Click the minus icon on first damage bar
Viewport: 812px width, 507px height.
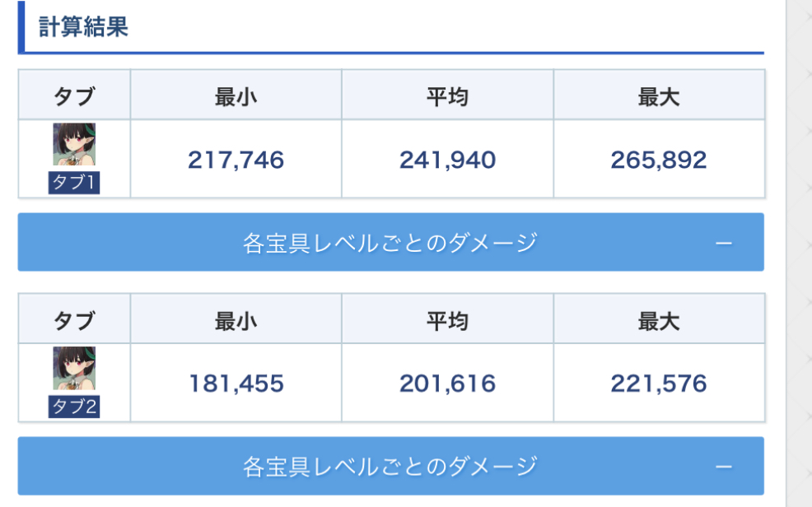coord(724,244)
